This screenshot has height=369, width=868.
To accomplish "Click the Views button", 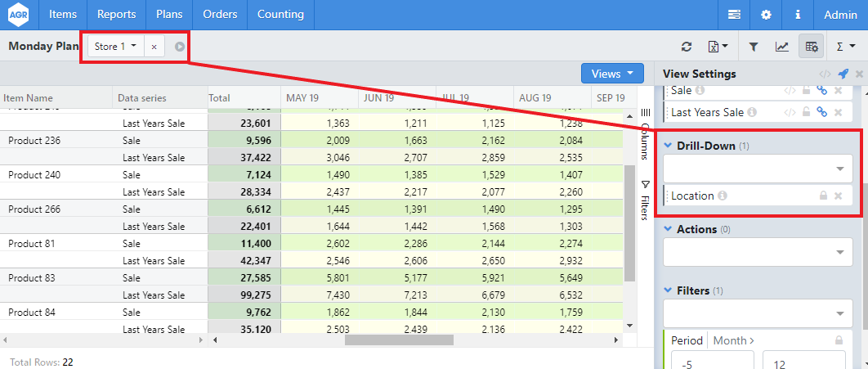I will click(612, 74).
